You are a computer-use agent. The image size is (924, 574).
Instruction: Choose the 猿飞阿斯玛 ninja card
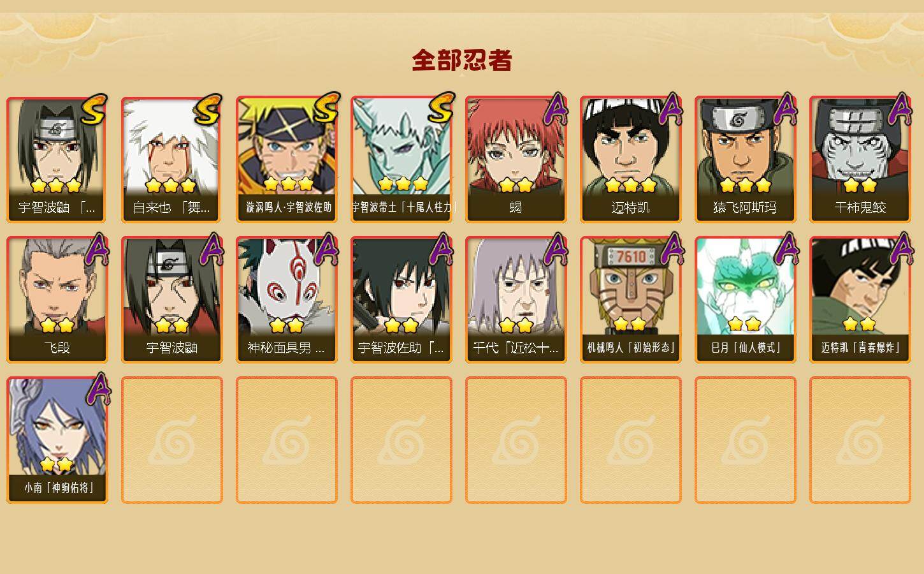point(746,159)
